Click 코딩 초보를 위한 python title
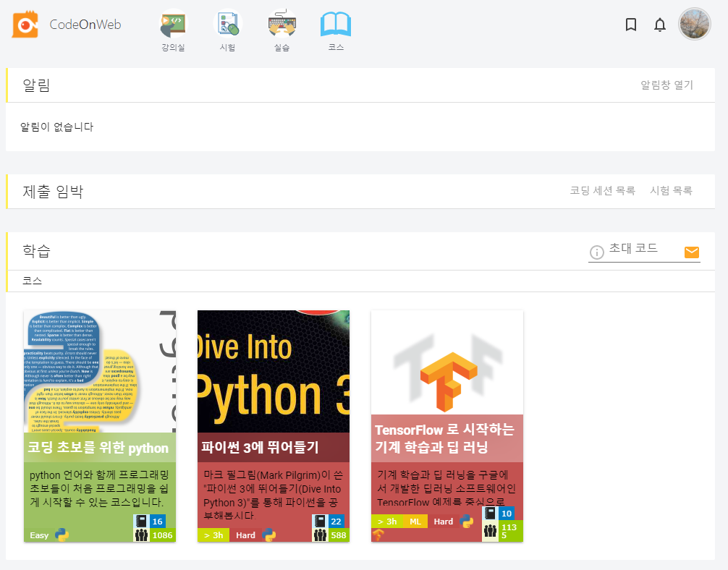Viewport: 728px width, 570px height. click(x=98, y=448)
